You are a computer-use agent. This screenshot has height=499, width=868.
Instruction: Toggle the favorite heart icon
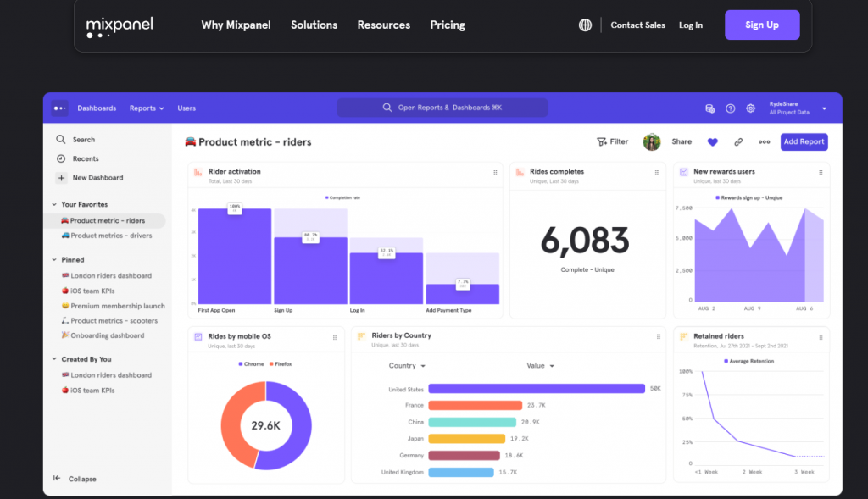pyautogui.click(x=712, y=142)
